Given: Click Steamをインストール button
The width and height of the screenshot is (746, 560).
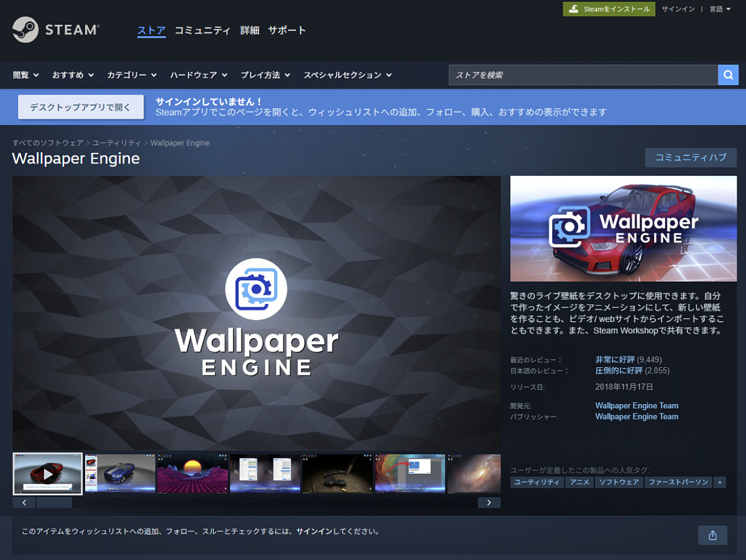Looking at the screenshot, I should click(x=609, y=9).
